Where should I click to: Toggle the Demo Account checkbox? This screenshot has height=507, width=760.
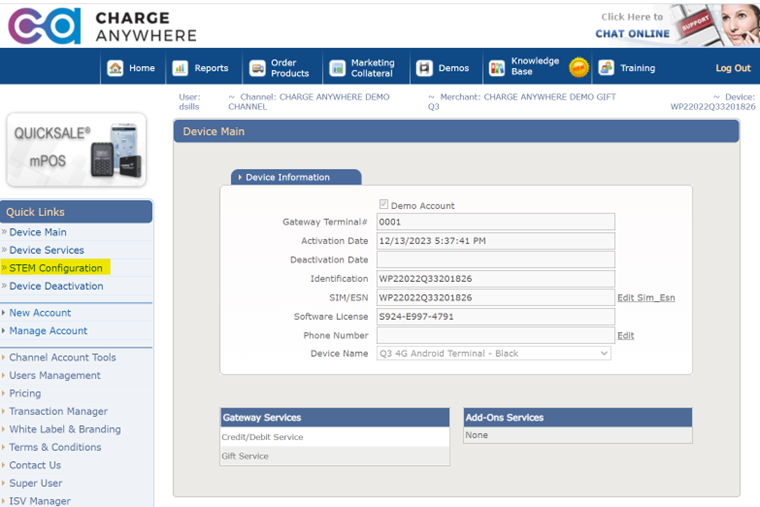(x=384, y=205)
